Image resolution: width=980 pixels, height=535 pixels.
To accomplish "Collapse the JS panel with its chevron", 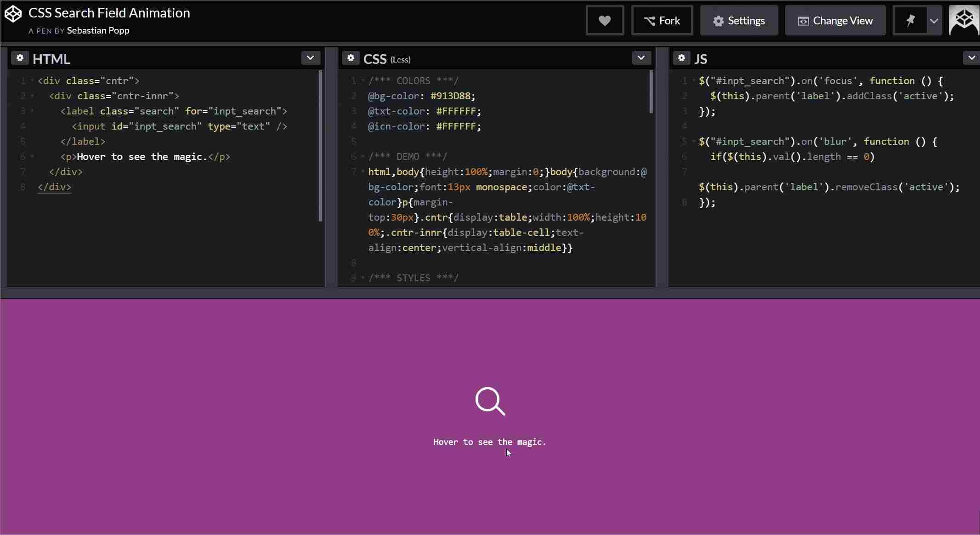I will point(972,58).
